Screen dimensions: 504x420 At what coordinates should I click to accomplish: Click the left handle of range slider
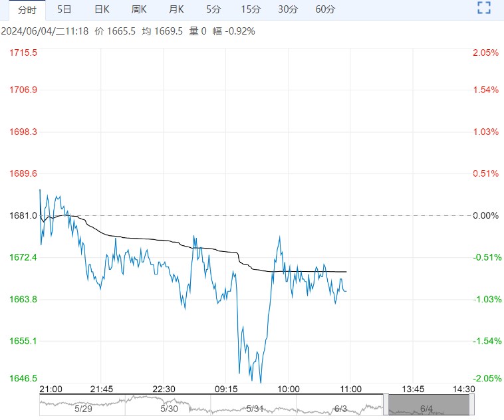(386, 405)
